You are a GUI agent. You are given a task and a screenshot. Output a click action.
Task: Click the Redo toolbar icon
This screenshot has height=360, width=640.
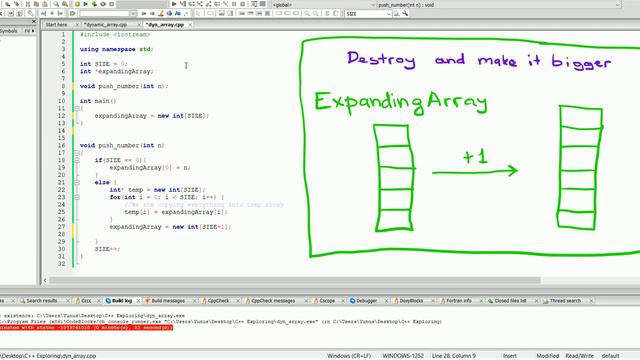(x=17, y=4)
